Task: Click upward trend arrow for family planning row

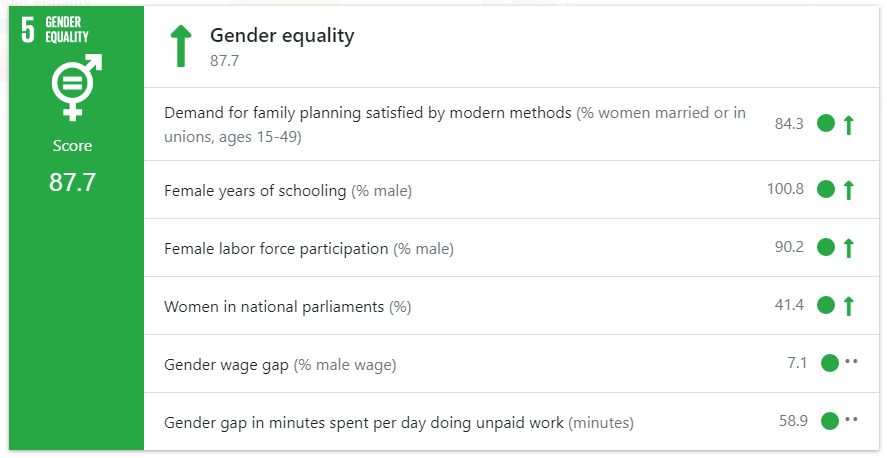Action: (849, 125)
